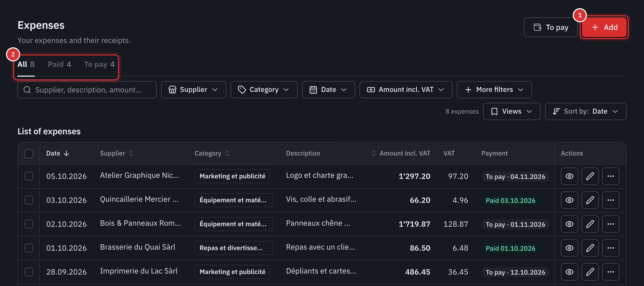Edit the Quincaillerie Mercier expense
The width and height of the screenshot is (644, 286).
pos(590,200)
